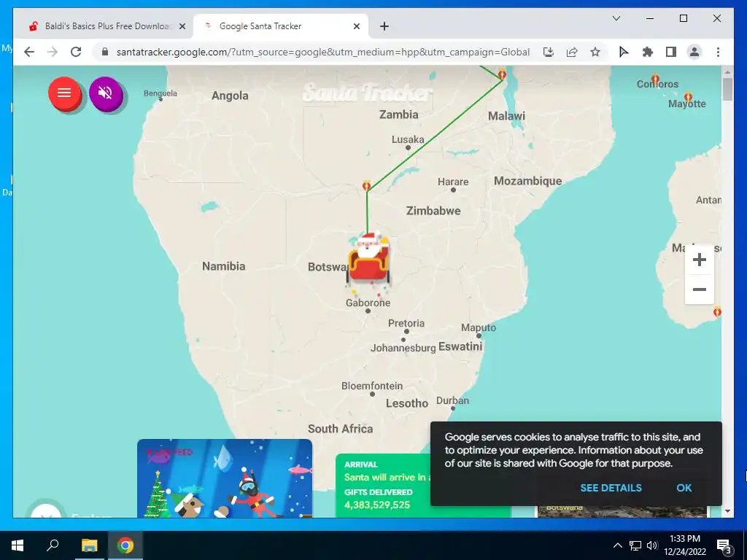Go forward in browser history

click(x=53, y=52)
